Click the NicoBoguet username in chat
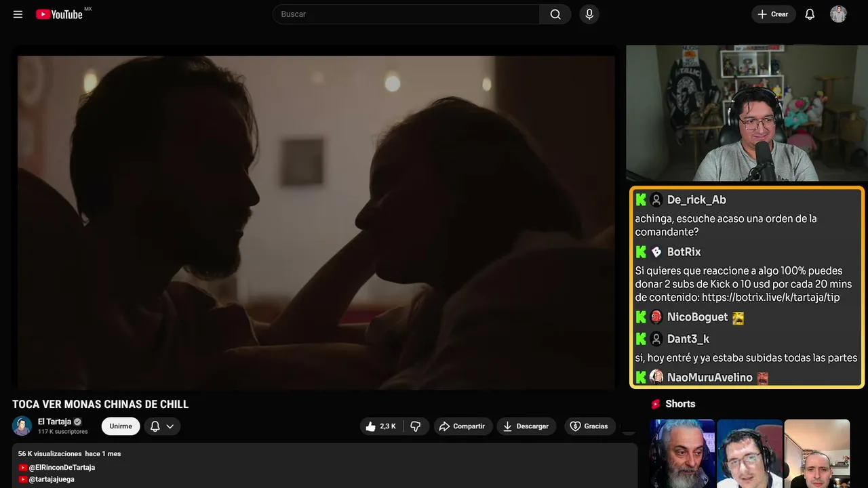This screenshot has width=868, height=488. pyautogui.click(x=697, y=317)
